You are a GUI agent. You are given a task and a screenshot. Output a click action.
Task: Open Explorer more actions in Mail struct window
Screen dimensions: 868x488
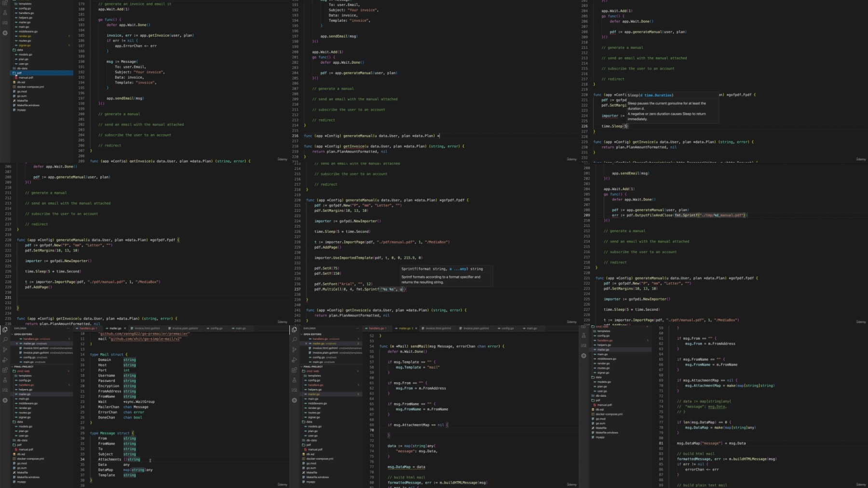(x=68, y=328)
